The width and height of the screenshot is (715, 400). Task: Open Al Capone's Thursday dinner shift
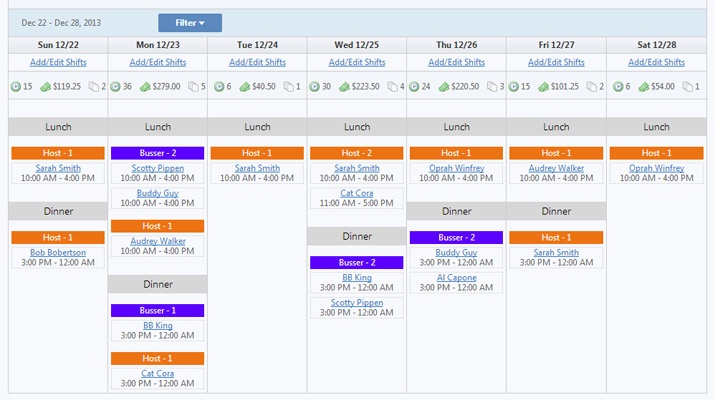pos(457,278)
